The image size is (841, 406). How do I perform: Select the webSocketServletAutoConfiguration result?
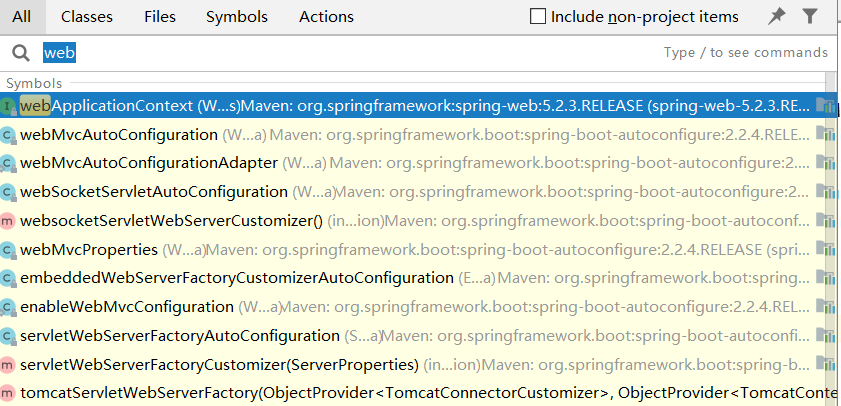tap(413, 191)
